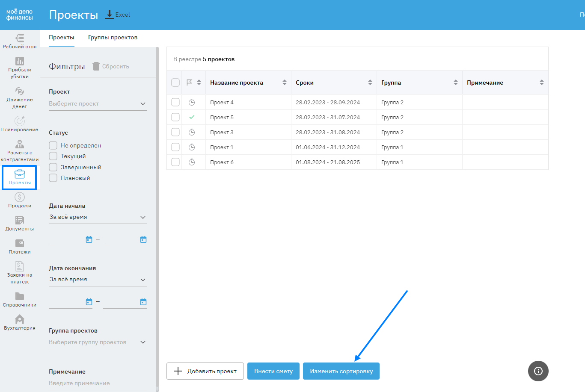Viewport: 585px width, 392px height.
Task: Expand the Выберите проект dropdown
Action: pos(98,103)
